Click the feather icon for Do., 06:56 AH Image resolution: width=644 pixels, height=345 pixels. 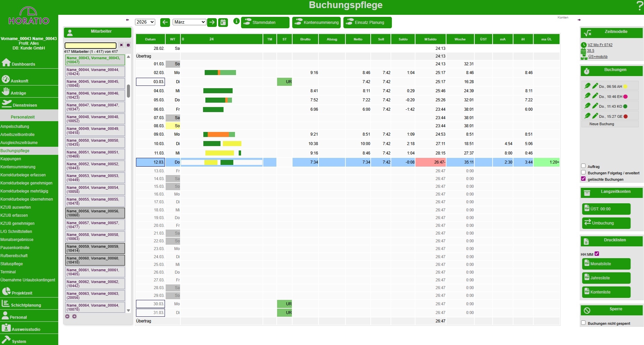click(x=587, y=86)
